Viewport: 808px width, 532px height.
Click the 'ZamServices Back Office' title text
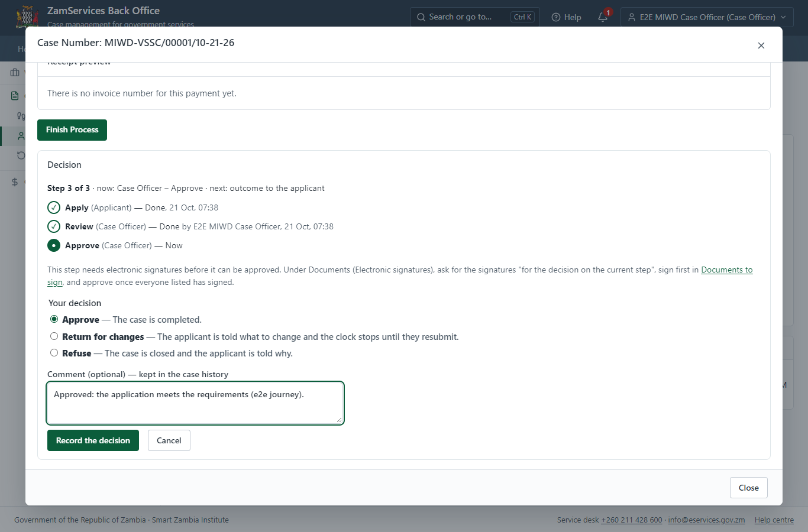104,11
